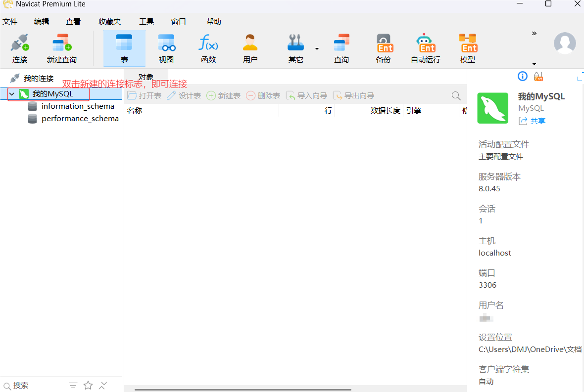Open the 编辑 menu
Viewport: 584px width, 392px height.
[42, 22]
